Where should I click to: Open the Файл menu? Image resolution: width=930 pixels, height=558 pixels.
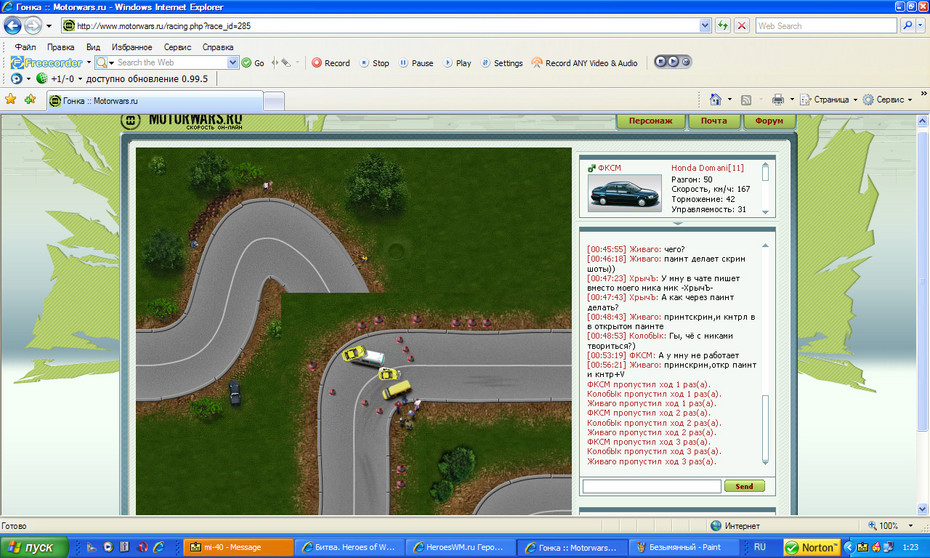(x=26, y=47)
